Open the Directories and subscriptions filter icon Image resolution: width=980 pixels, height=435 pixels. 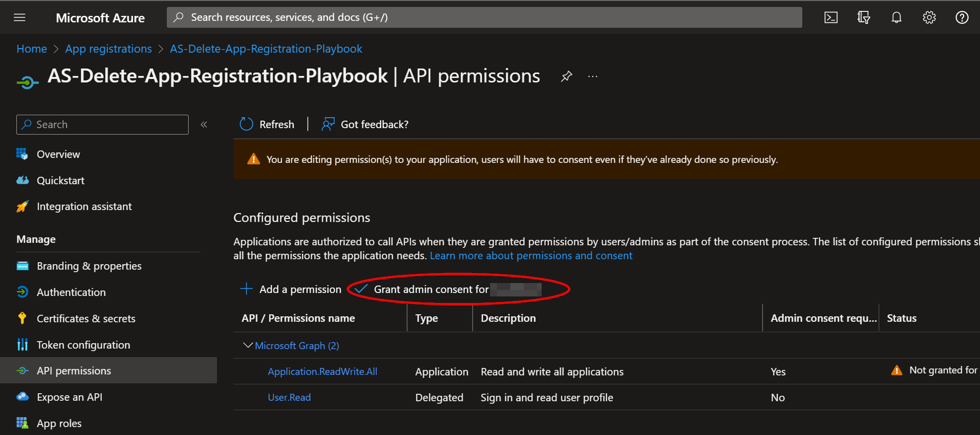coord(863,17)
